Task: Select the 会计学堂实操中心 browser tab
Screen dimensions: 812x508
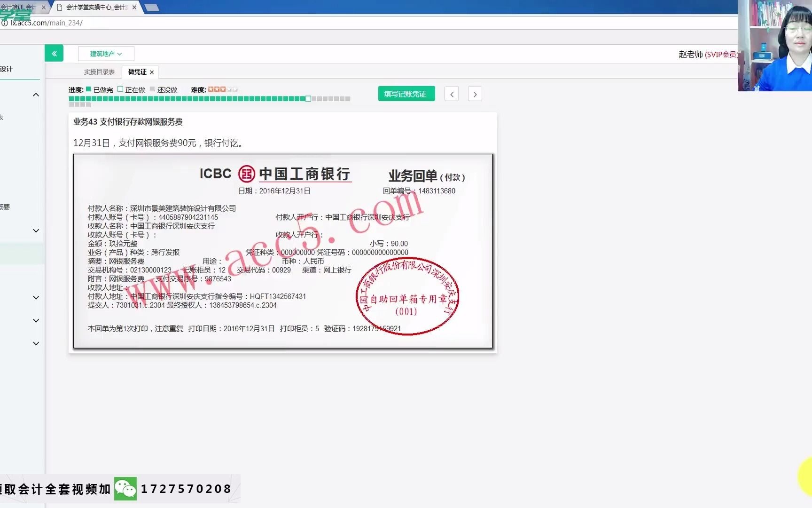Action: pos(97,7)
